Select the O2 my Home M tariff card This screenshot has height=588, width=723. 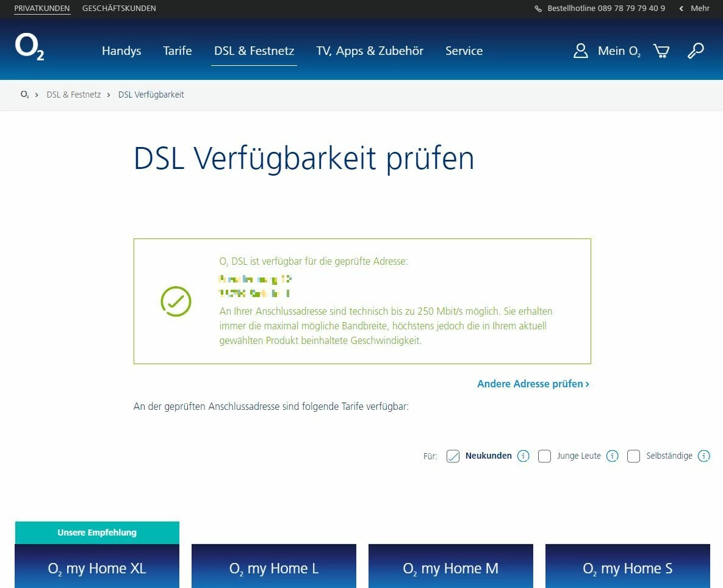click(x=451, y=566)
